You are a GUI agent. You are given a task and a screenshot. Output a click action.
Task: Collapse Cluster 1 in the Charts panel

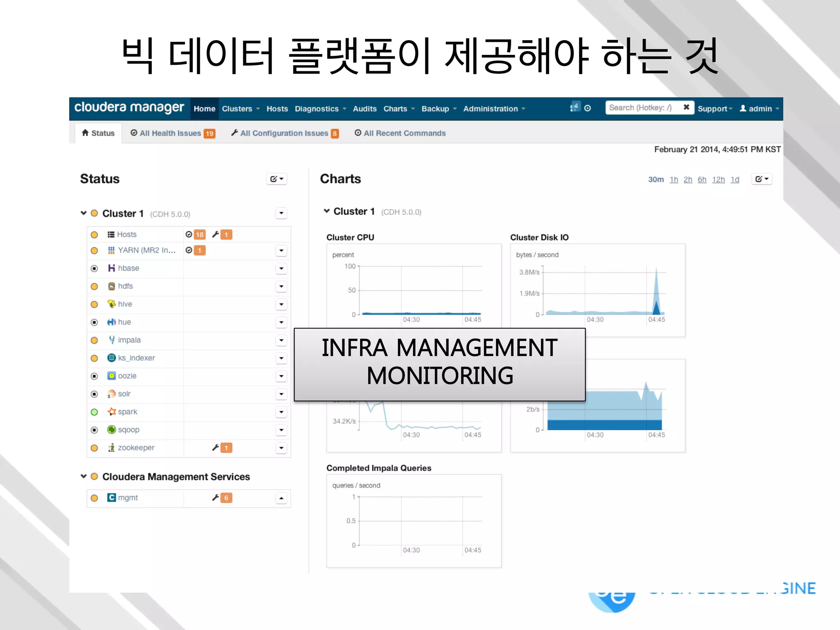click(327, 211)
